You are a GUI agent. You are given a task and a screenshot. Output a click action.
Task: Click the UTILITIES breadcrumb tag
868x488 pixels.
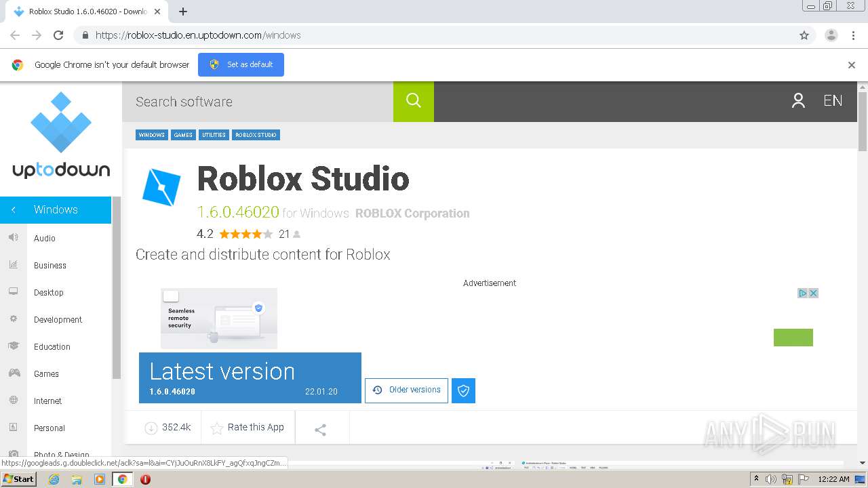click(x=214, y=135)
